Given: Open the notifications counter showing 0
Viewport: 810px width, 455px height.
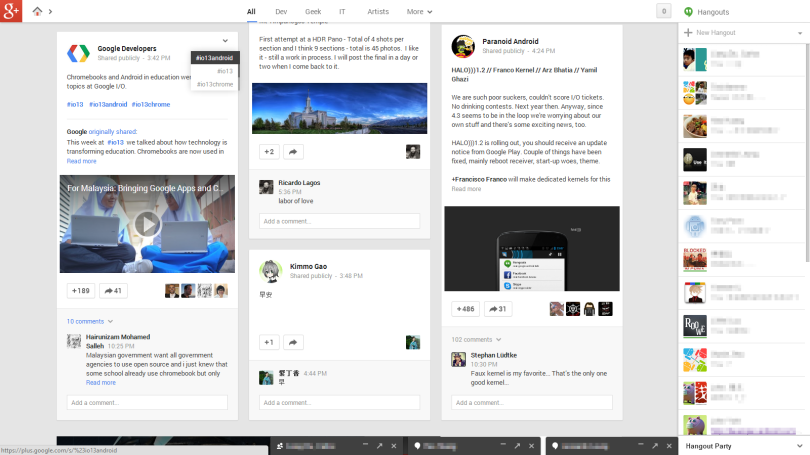Looking at the screenshot, I should [664, 11].
